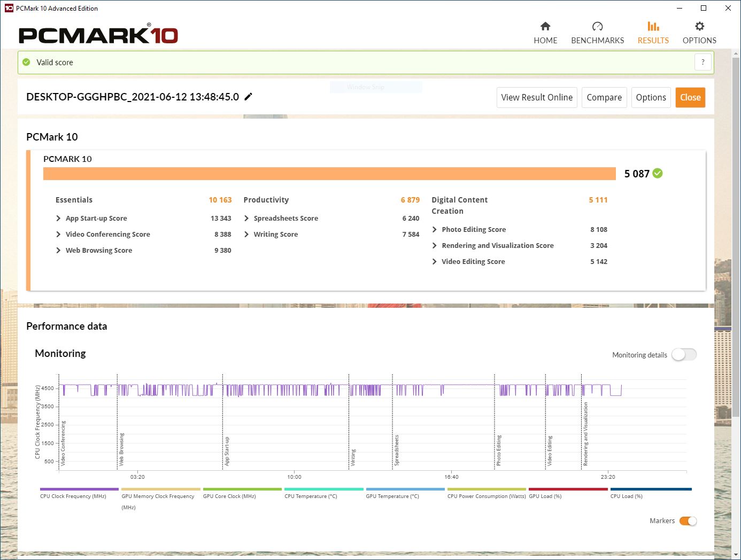Click the green valid score checkmark icon
741x560 pixels.
pos(26,62)
